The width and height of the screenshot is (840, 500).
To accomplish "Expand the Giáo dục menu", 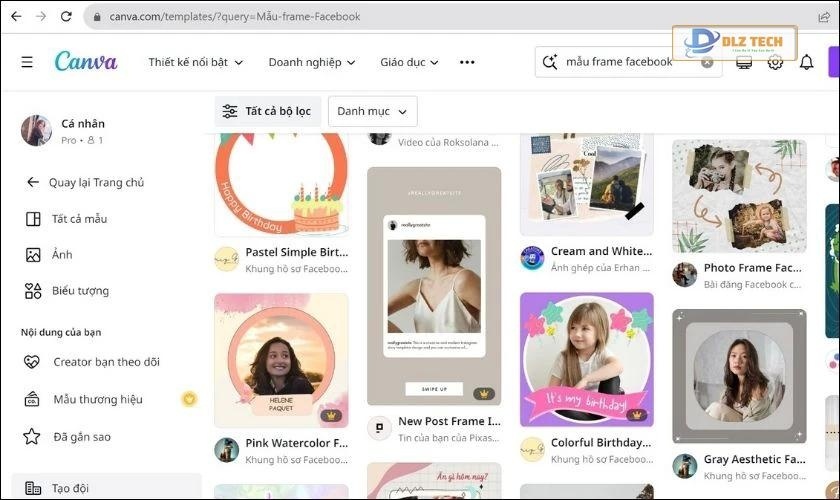I will point(408,62).
